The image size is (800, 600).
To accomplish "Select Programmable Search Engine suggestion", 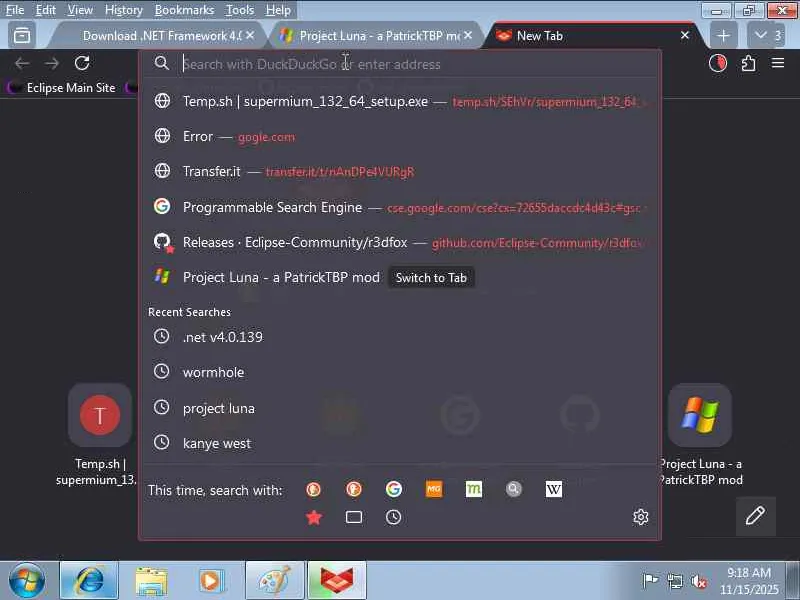I will 400,207.
